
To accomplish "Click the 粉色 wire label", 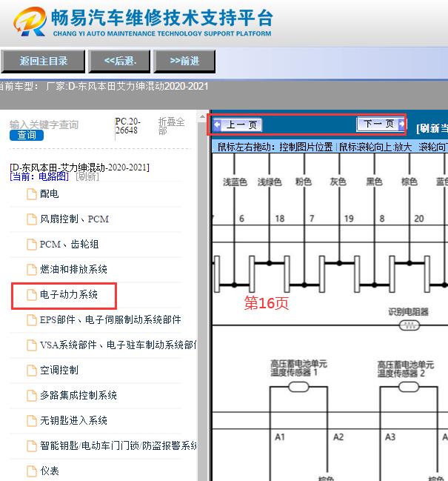I will [304, 182].
